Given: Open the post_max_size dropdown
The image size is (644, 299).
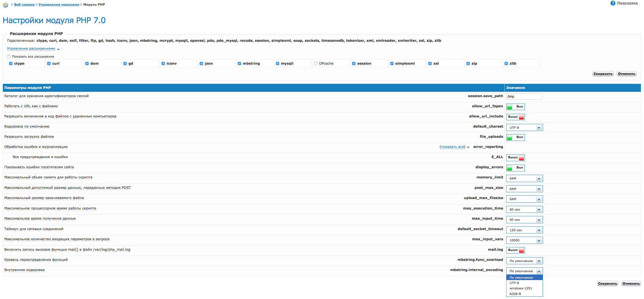Looking at the screenshot, I should (x=524, y=189).
